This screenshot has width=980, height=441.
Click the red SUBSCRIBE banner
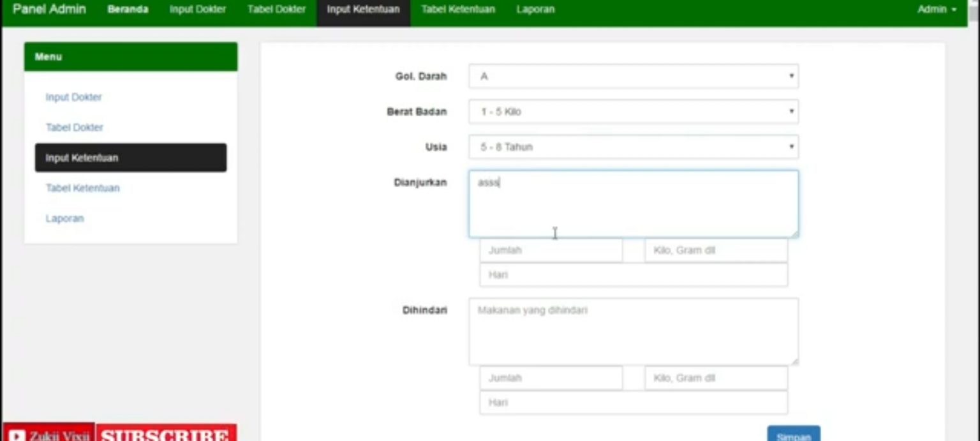(x=166, y=434)
